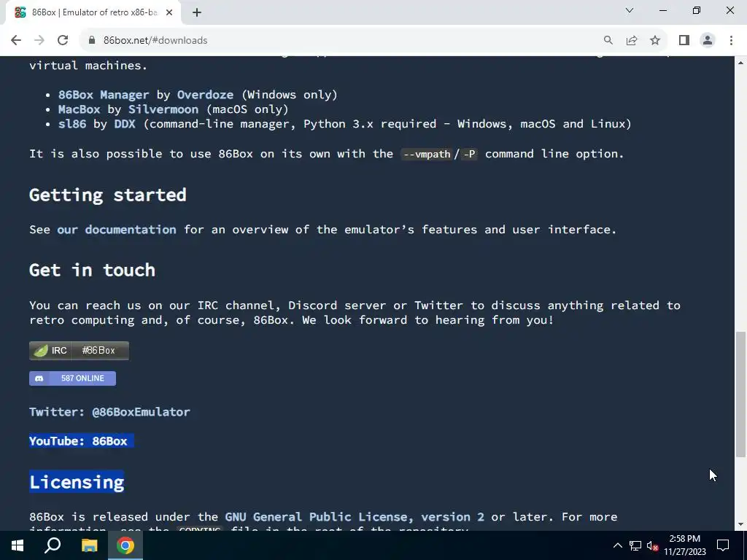The image size is (747, 560).
Task: Click the scrollbar up arrow
Action: point(740,63)
